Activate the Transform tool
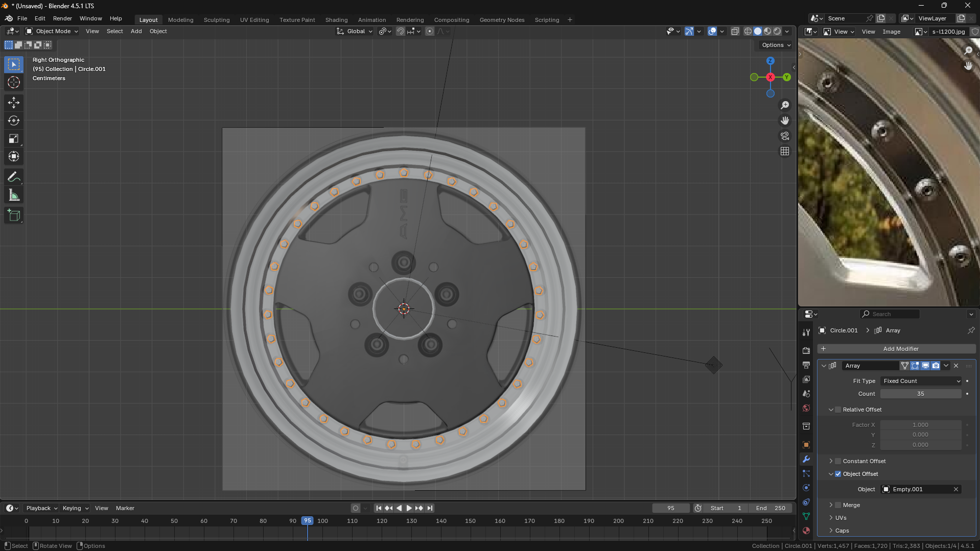980x551 pixels. 14,156
